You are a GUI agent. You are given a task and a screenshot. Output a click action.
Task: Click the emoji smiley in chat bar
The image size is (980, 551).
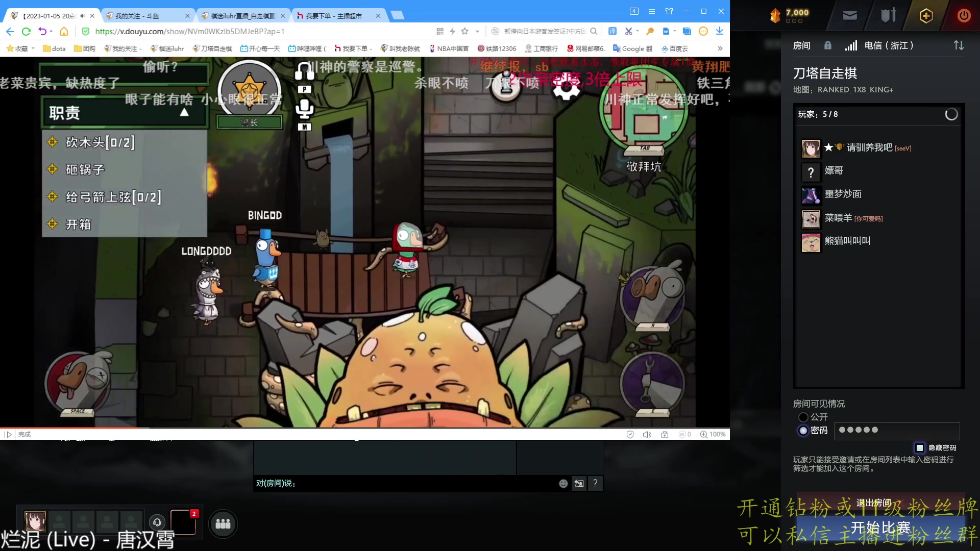tap(563, 484)
